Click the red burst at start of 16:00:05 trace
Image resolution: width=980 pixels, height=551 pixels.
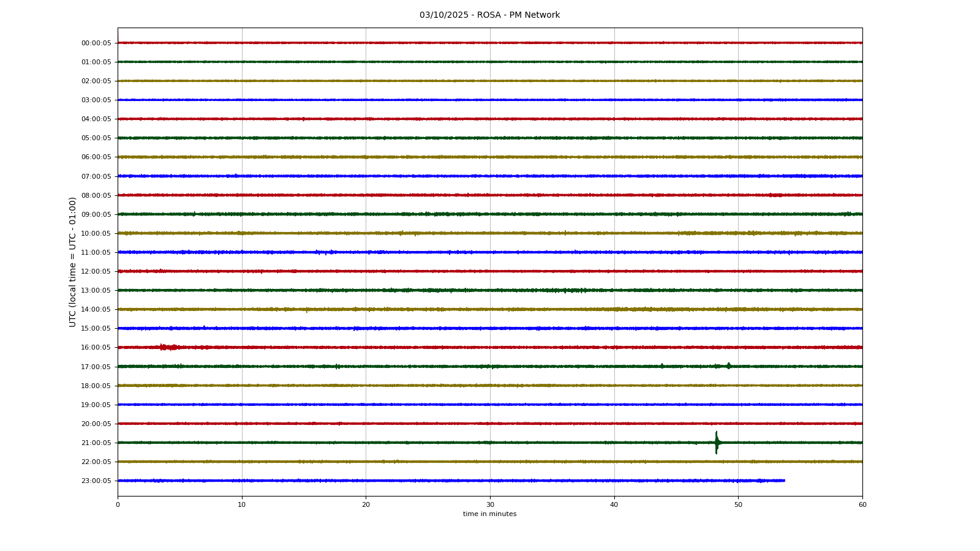click(x=168, y=347)
